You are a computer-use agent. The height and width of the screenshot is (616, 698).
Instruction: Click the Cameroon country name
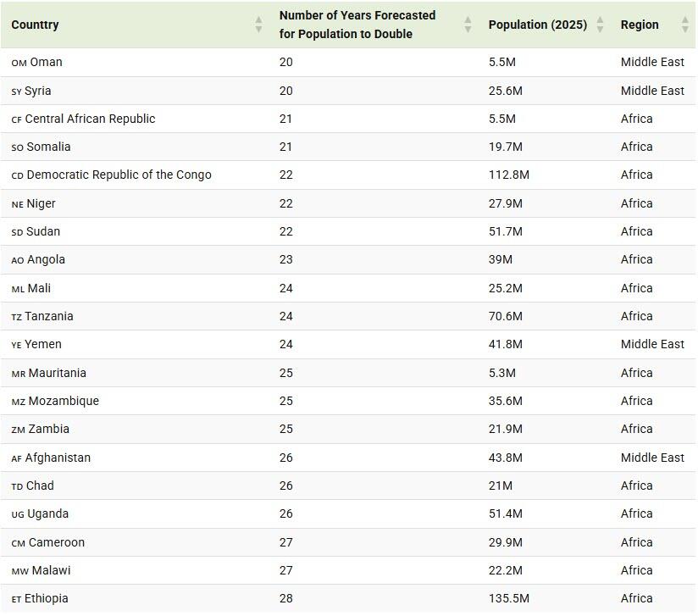[56, 542]
